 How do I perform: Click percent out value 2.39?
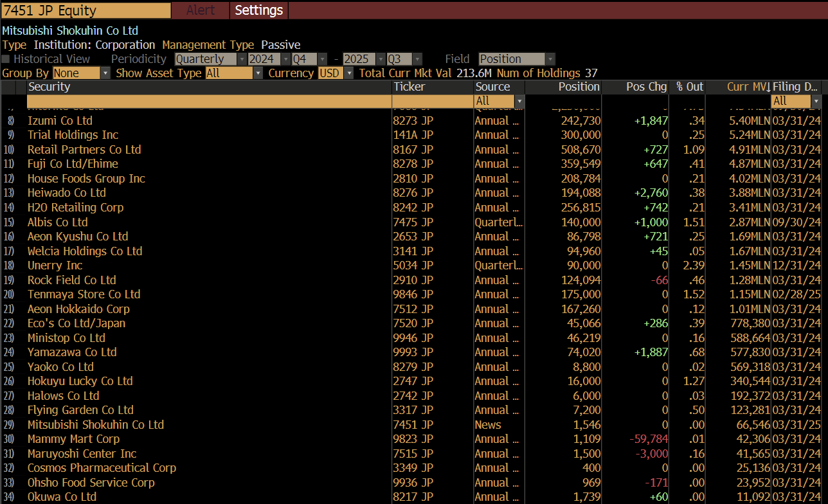click(694, 265)
